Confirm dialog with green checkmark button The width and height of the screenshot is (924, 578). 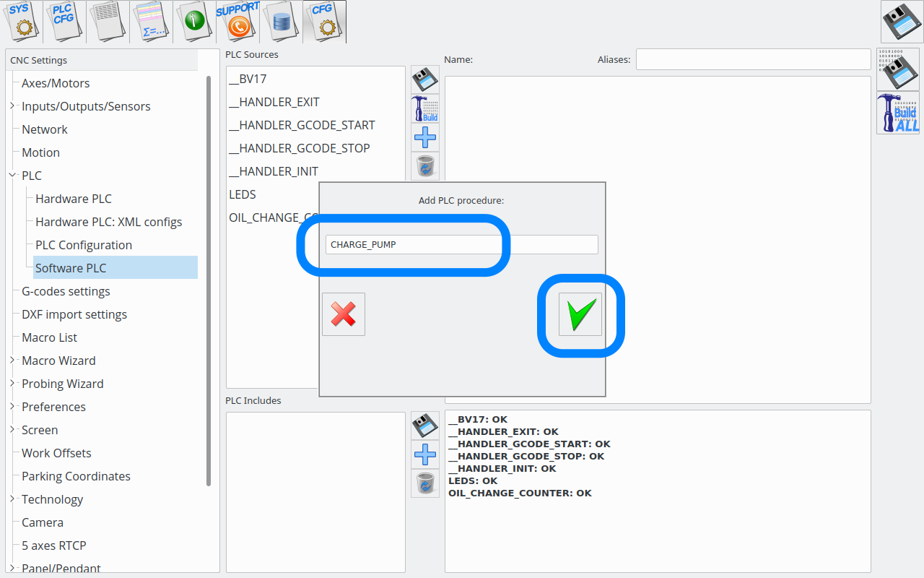(580, 314)
